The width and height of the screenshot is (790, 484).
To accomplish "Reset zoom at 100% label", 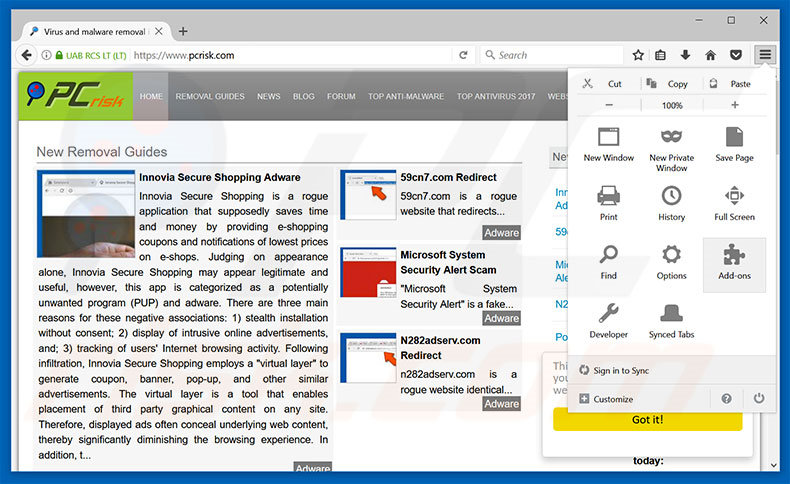I will click(672, 105).
